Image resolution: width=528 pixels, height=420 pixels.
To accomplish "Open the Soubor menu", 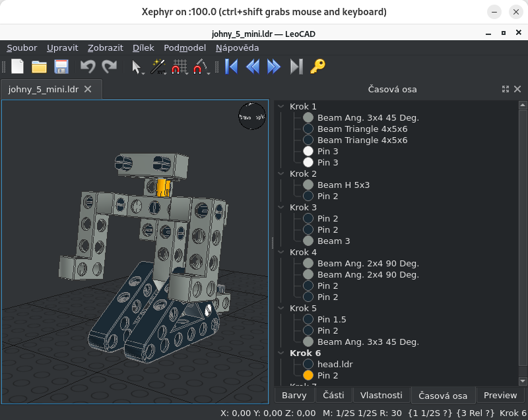I will [22, 47].
